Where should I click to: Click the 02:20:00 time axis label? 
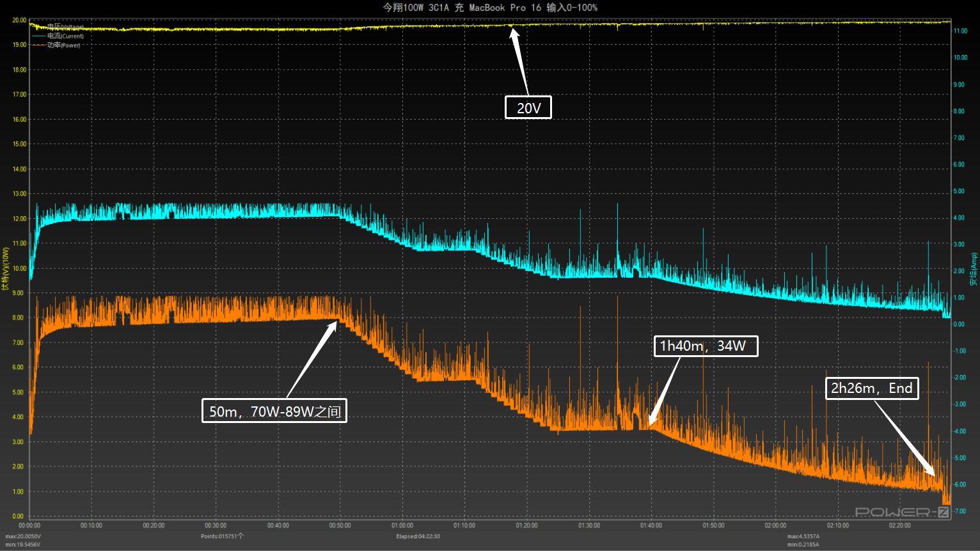click(900, 525)
